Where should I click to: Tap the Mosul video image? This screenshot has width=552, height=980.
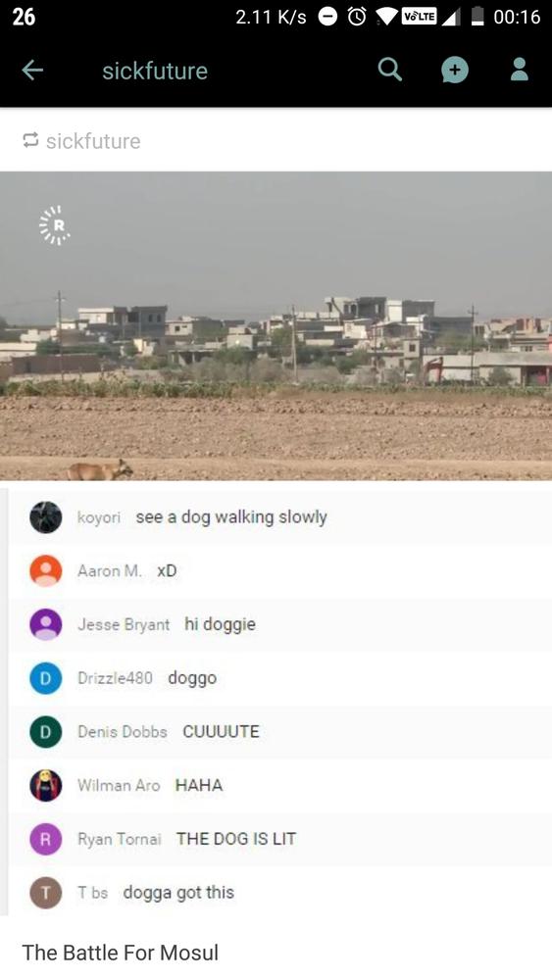pyautogui.click(x=276, y=325)
